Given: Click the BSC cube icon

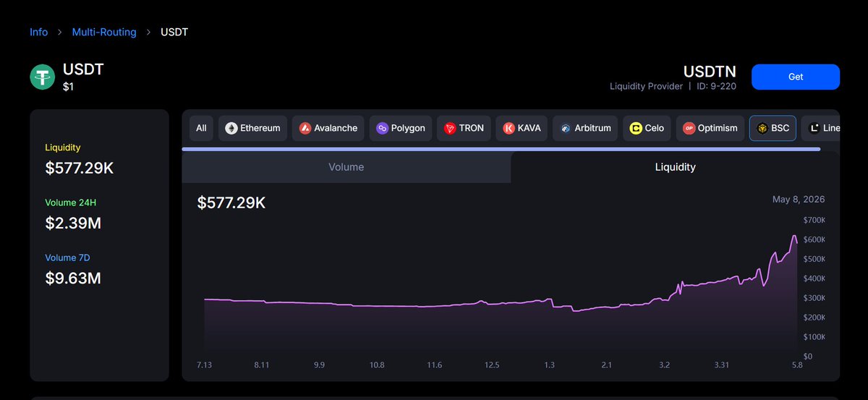Looking at the screenshot, I should click(762, 128).
